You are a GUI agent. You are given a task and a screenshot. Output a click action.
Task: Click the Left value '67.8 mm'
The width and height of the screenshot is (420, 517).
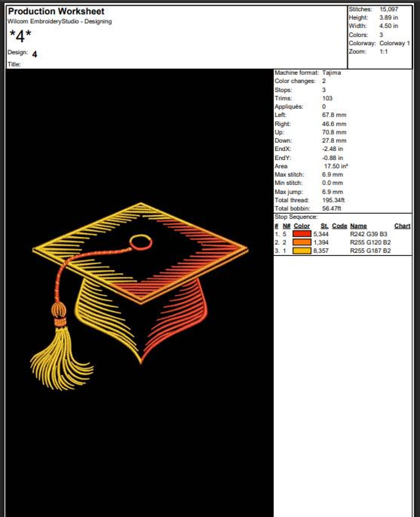(334, 115)
